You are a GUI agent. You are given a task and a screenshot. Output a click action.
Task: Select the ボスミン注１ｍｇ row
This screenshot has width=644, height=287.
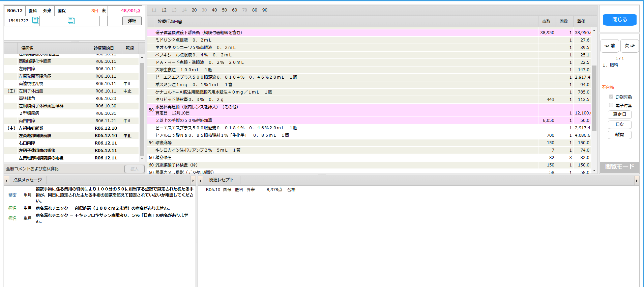pos(369,85)
